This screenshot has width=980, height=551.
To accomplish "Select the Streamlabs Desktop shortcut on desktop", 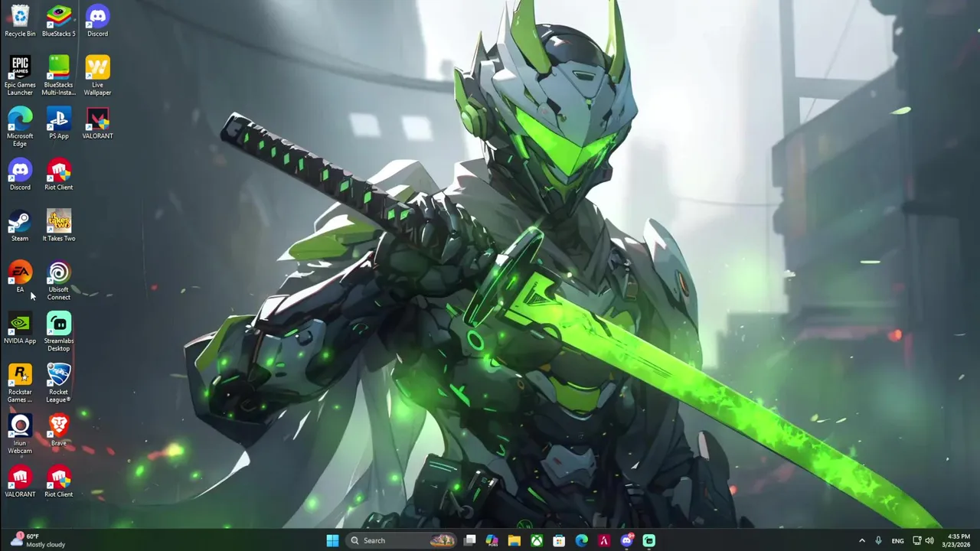I will click(59, 332).
